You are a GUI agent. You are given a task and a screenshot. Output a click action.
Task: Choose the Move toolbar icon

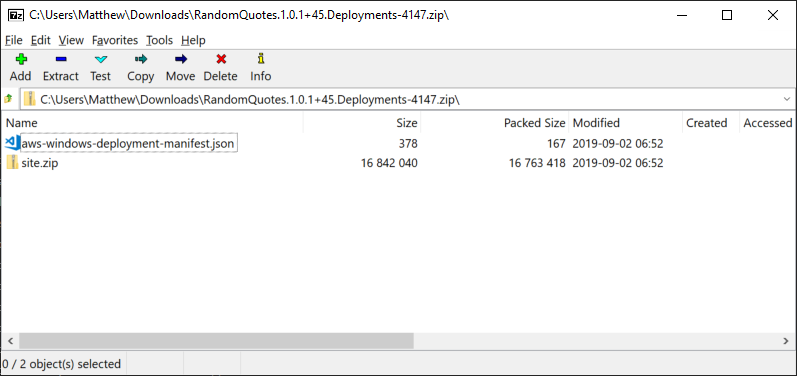[x=180, y=59]
